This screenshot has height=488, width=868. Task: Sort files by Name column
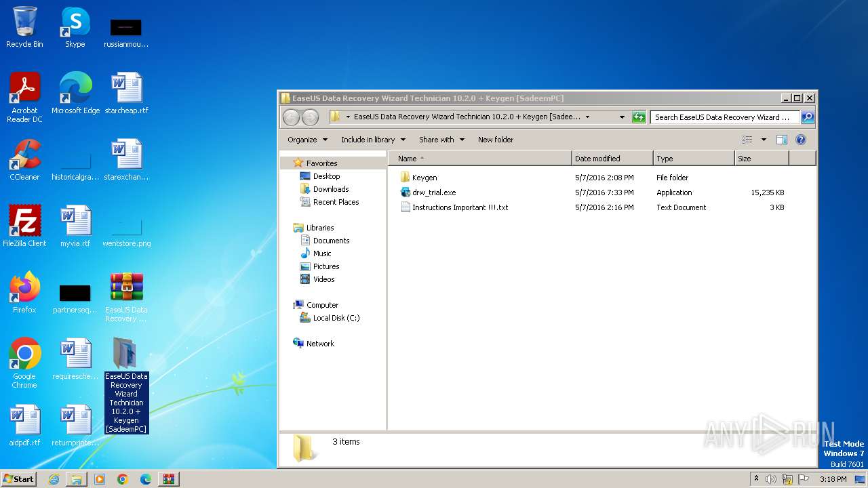pyautogui.click(x=480, y=159)
